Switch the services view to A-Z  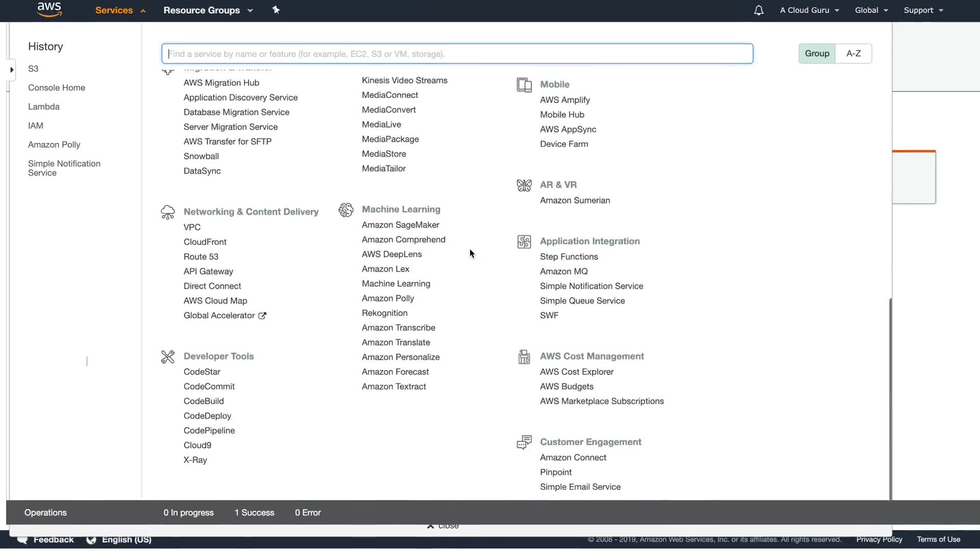(x=853, y=54)
